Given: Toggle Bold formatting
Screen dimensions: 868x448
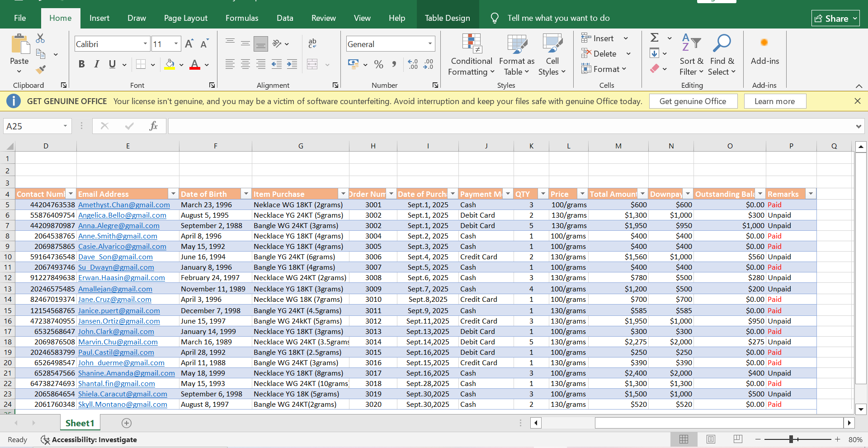Looking at the screenshot, I should 82,64.
